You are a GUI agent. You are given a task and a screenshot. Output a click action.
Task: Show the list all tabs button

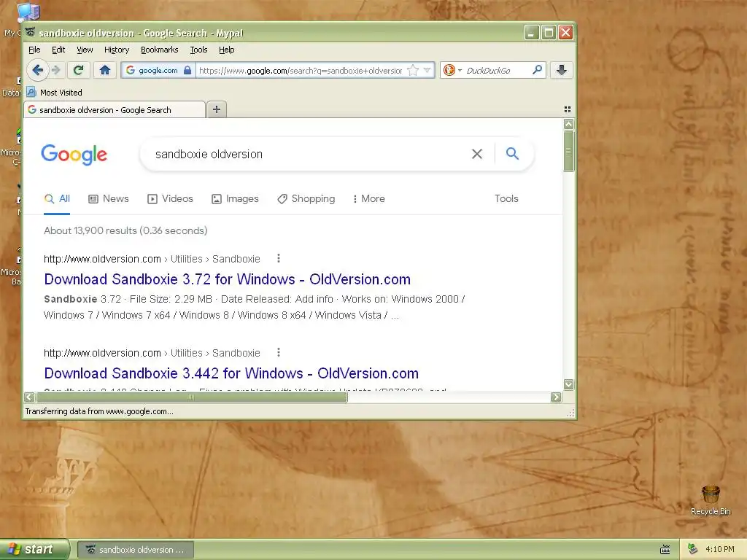[567, 109]
